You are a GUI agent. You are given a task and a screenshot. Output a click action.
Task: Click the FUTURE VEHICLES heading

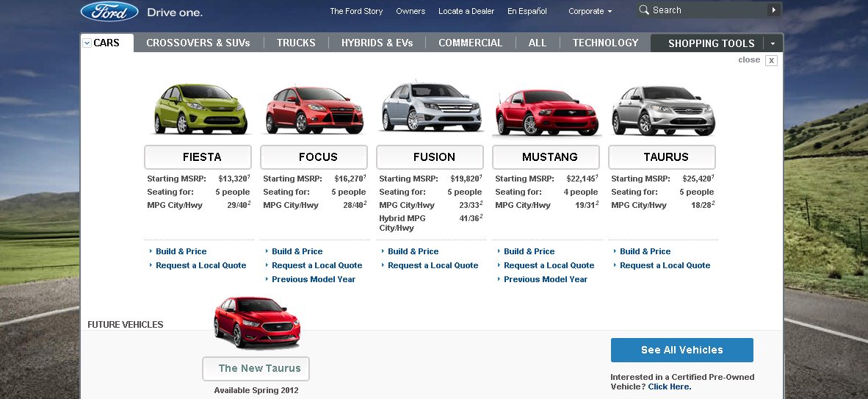tap(126, 325)
